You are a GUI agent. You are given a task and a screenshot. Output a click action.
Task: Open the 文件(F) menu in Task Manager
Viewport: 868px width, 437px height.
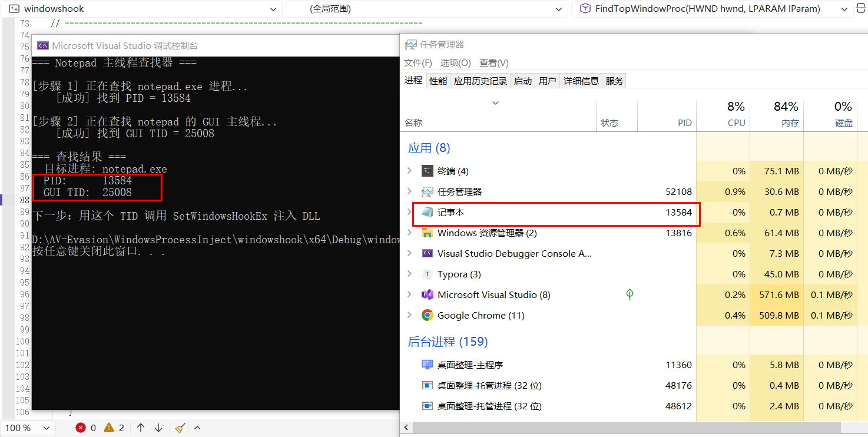tap(418, 62)
